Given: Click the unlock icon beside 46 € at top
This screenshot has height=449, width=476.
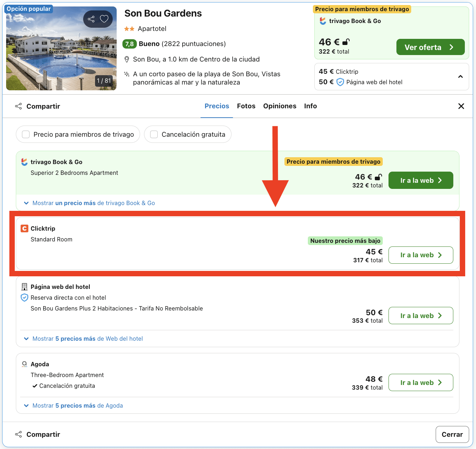Looking at the screenshot, I should [x=346, y=42].
